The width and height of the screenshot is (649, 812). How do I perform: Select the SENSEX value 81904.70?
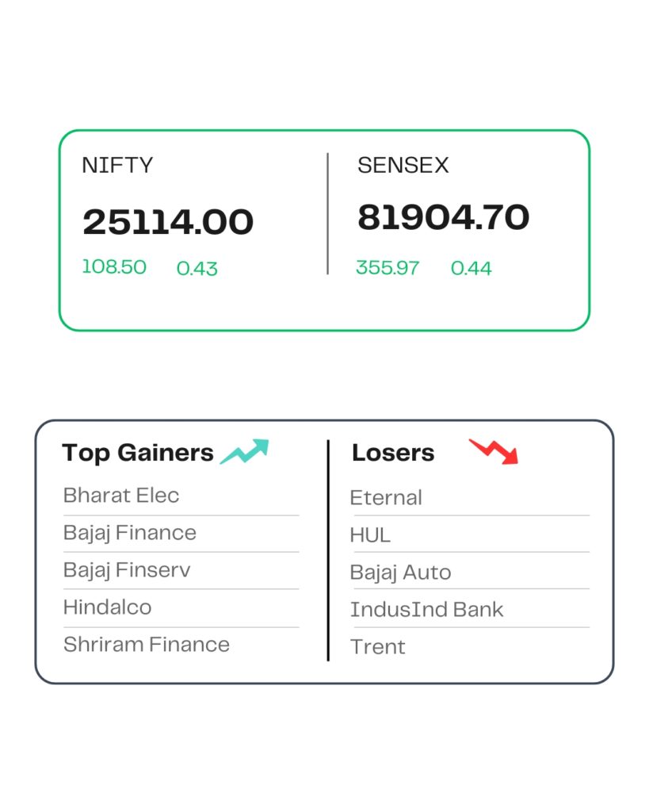click(444, 217)
